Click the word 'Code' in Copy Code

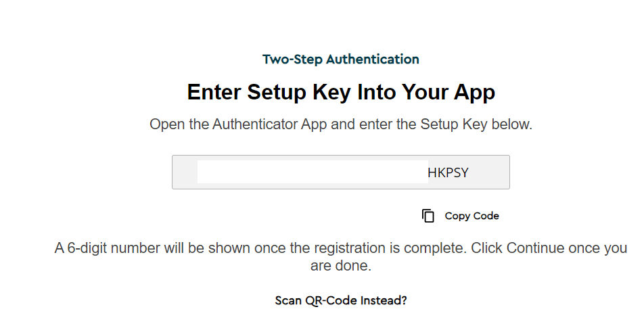(486, 216)
